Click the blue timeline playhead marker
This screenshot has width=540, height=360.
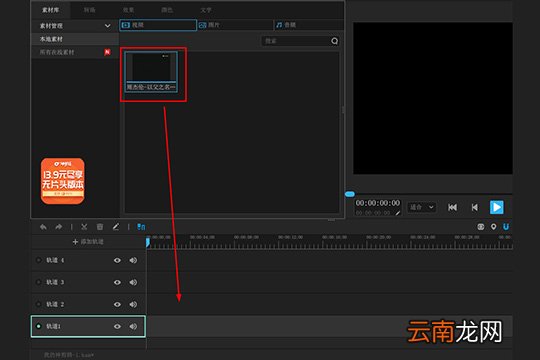point(148,242)
